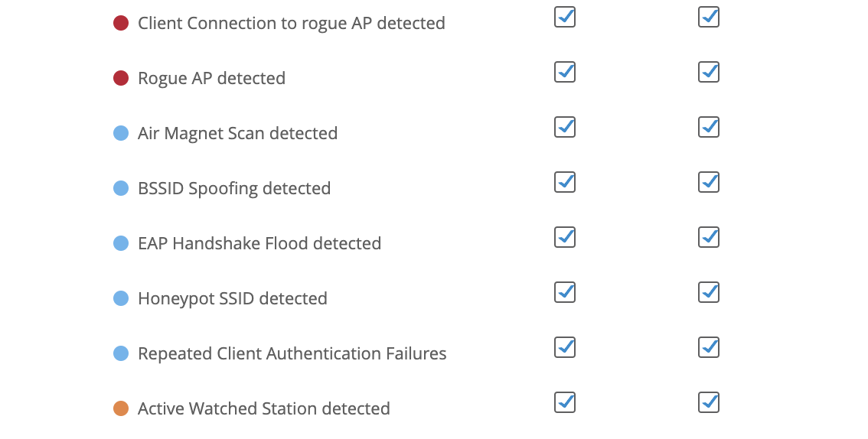This screenshot has width=868, height=439.
Task: Disable left checkbox for Air Magnet Scan detected
Action: [x=565, y=127]
